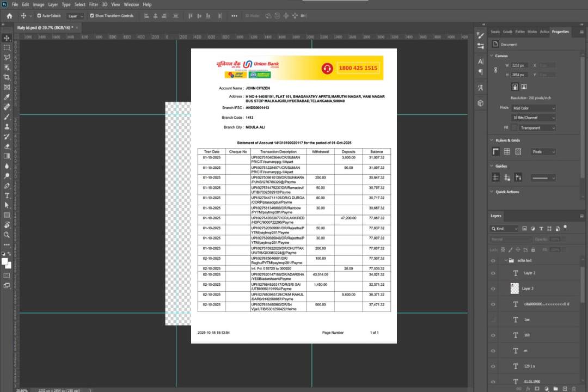Screen dimensions: 588x392
Task: Hide the edita text group
Action: pos(493,261)
